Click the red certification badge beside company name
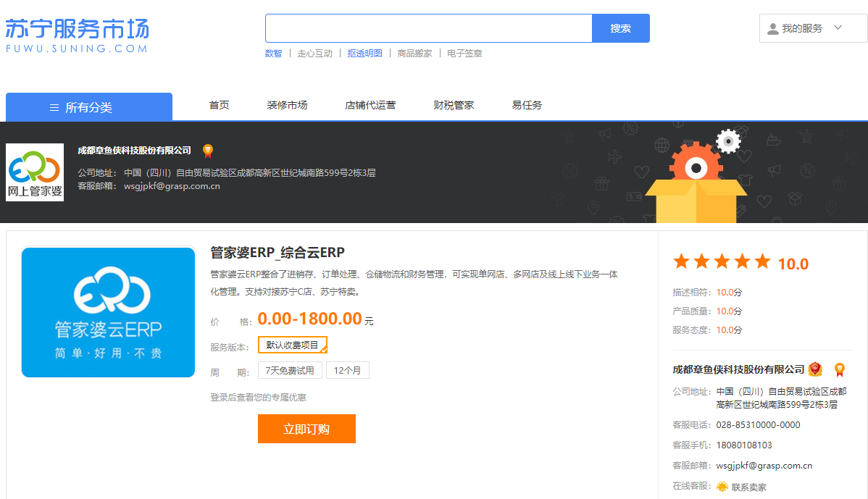868x499 pixels. (815, 369)
